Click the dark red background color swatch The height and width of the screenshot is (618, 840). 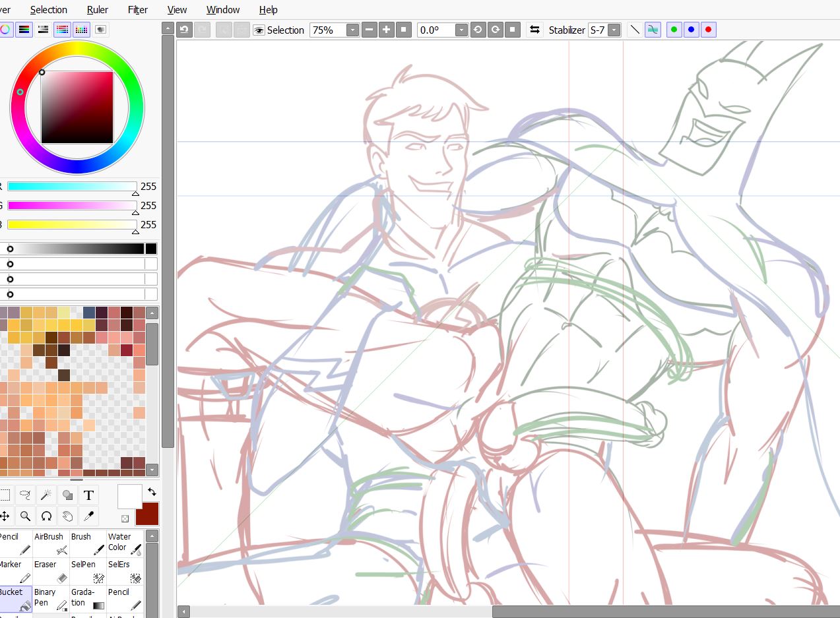tap(148, 514)
